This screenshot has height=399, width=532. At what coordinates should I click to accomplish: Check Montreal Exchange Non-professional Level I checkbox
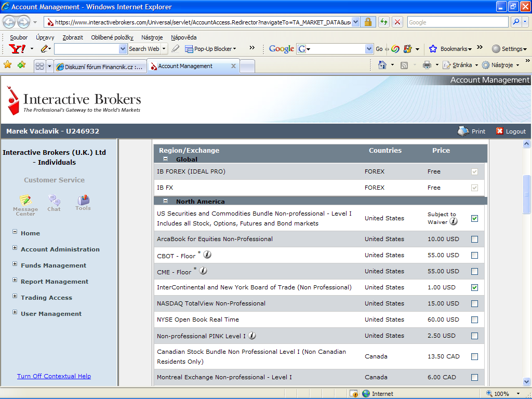[x=474, y=377]
